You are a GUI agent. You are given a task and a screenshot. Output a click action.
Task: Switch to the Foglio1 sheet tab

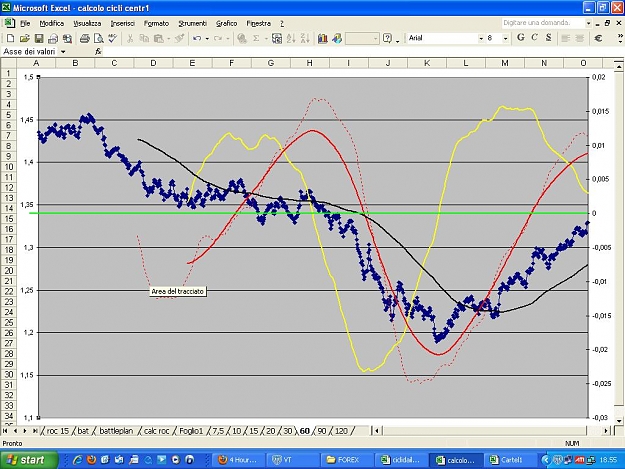coord(191,431)
